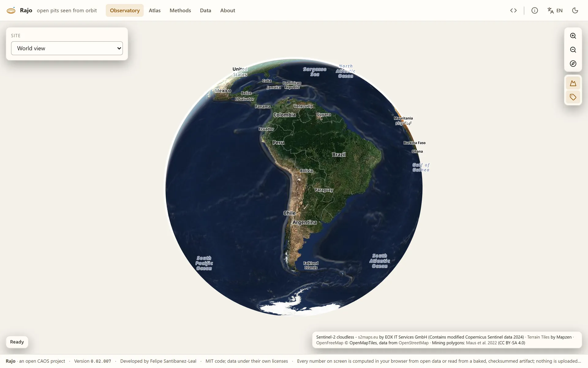Expand the EN language selector
Image resolution: width=588 pixels, height=368 pixels.
tap(559, 10)
